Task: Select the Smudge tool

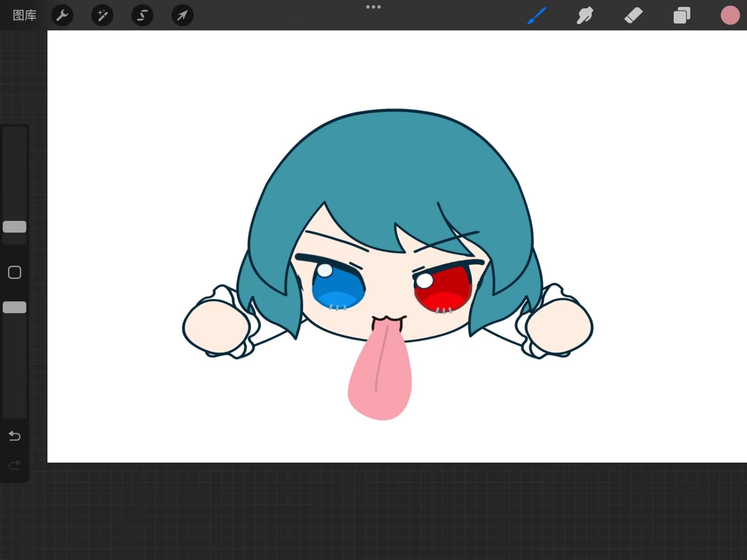Action: pos(585,16)
